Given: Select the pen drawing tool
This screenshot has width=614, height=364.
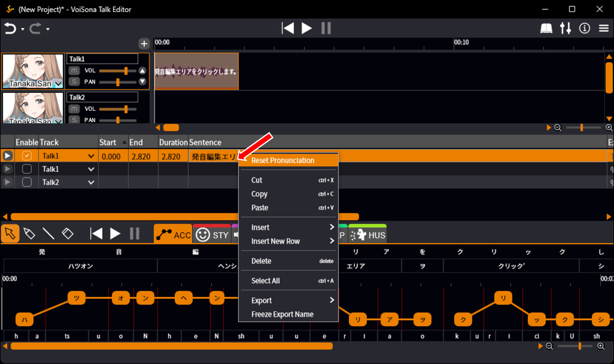Looking at the screenshot, I should [29, 234].
